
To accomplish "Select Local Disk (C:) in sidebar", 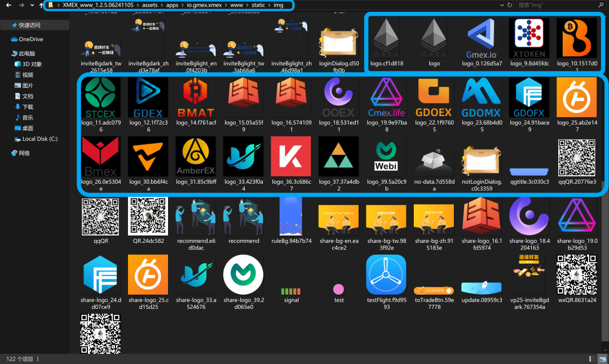I will point(39,139).
